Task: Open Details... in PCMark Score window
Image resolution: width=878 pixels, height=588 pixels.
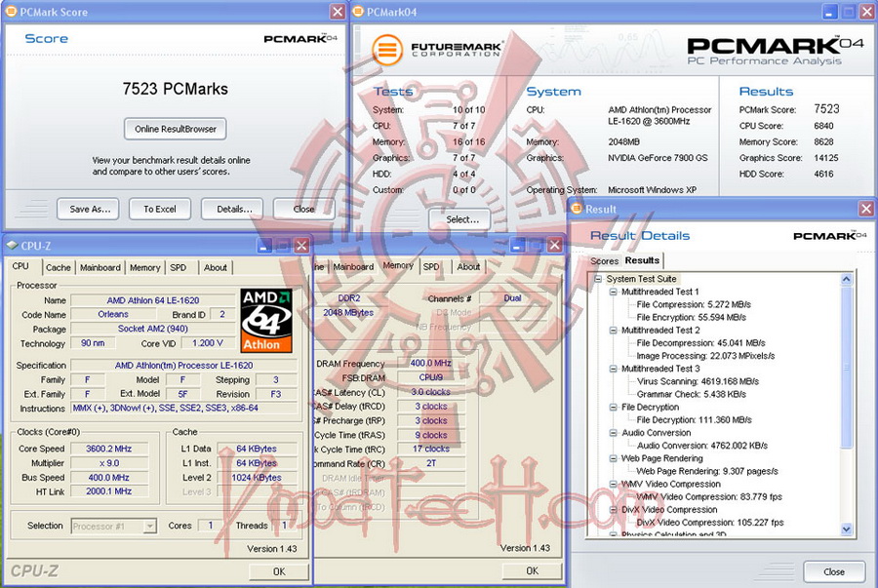Action: click(x=232, y=209)
